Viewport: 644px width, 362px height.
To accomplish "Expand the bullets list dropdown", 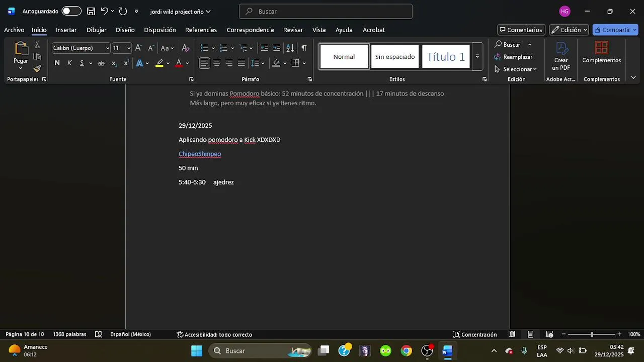I will pos(213,48).
